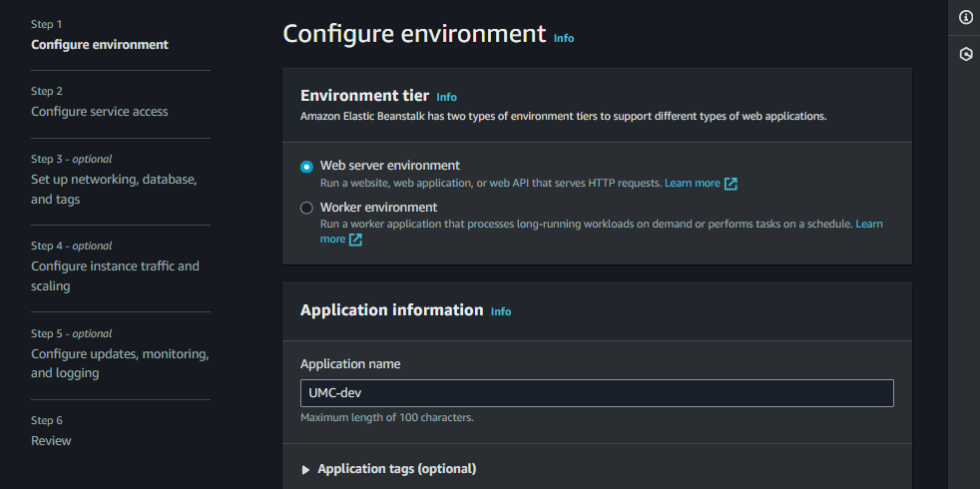Click the Application name input field
Screen dimensions: 980x489
point(597,393)
